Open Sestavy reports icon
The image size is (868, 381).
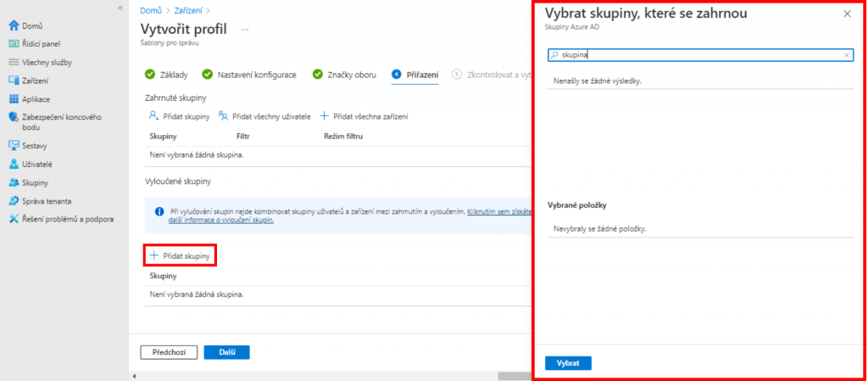click(14, 145)
